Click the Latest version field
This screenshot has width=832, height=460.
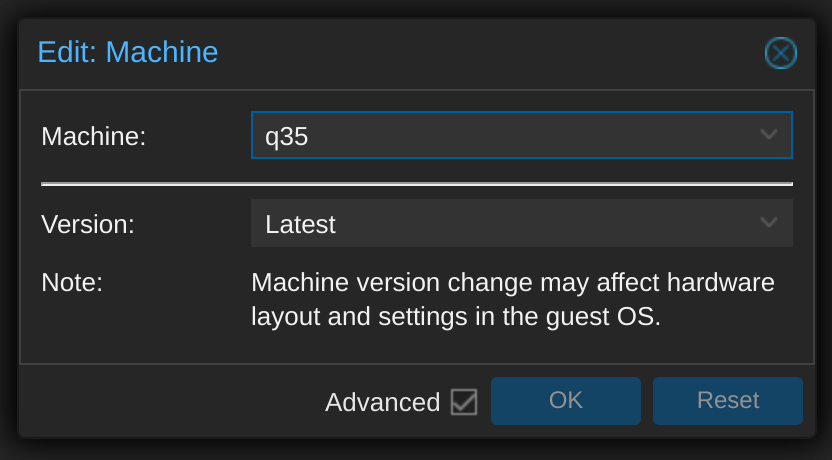tap(500, 223)
